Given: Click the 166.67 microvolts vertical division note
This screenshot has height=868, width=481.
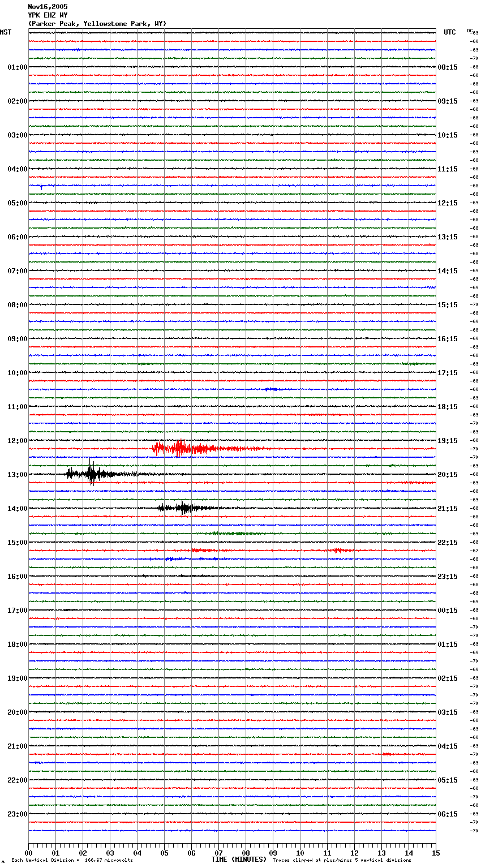Looking at the screenshot, I should point(72,860).
